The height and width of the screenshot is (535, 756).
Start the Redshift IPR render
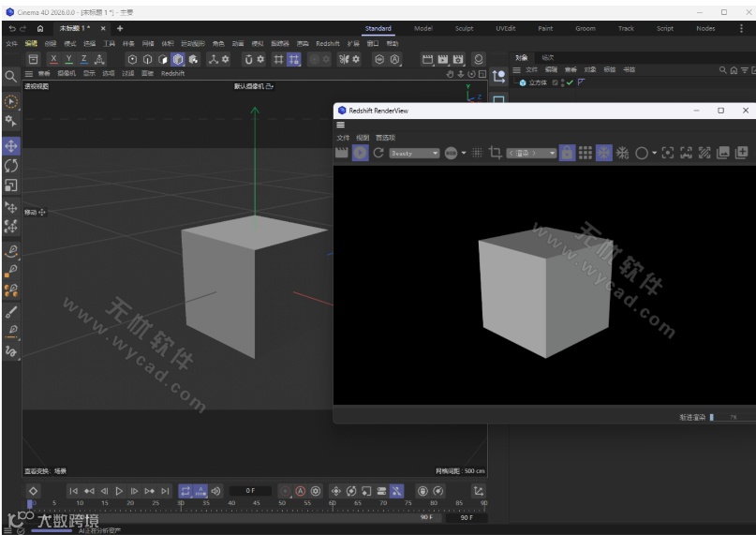point(360,153)
